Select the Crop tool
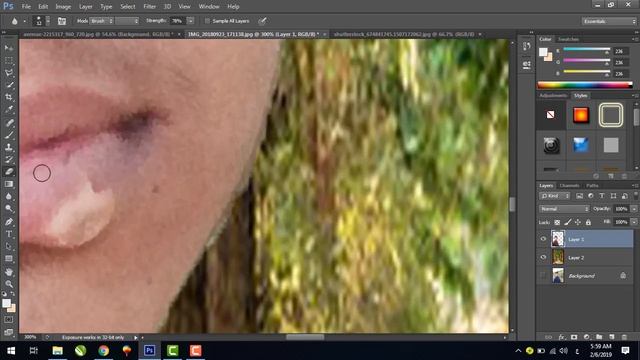640x360 pixels. coord(9,98)
